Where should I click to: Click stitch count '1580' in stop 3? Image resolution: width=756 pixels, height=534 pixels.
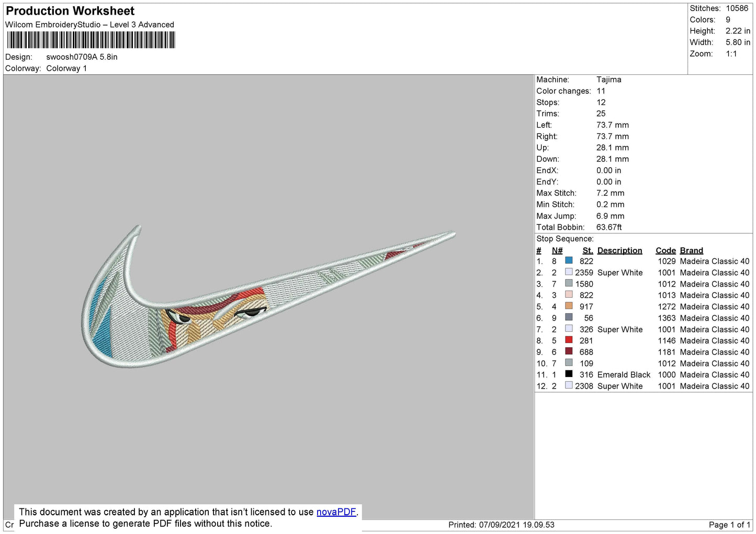[584, 284]
